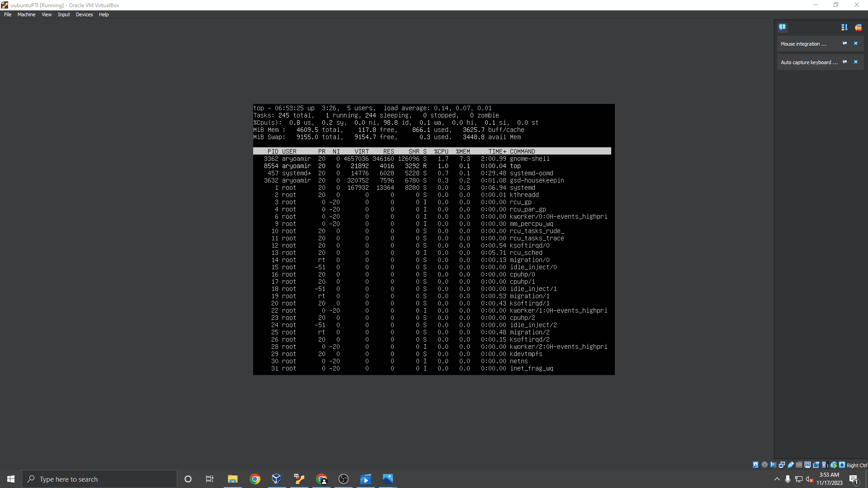Click the network adapters status icon
The image size is (868, 488).
point(782,465)
